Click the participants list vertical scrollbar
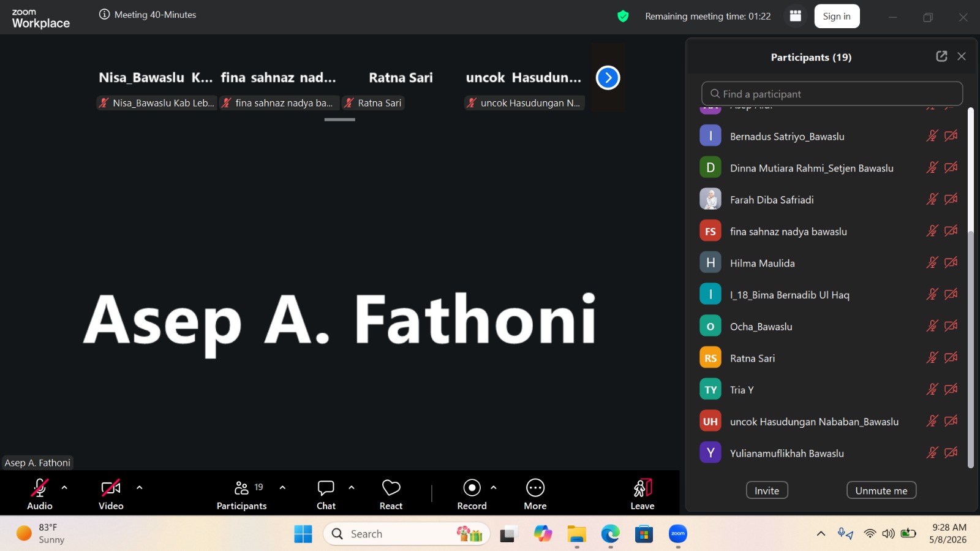The height and width of the screenshot is (551, 980). pos(970,288)
